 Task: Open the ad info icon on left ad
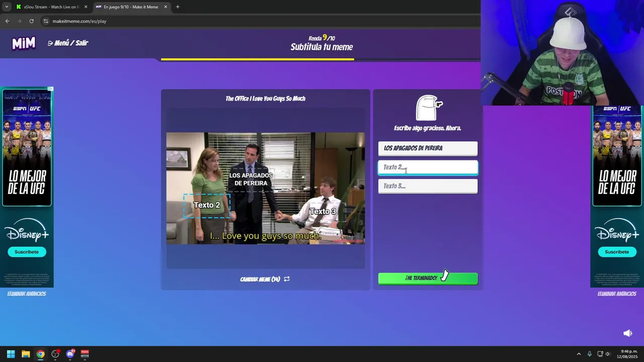coord(50,89)
